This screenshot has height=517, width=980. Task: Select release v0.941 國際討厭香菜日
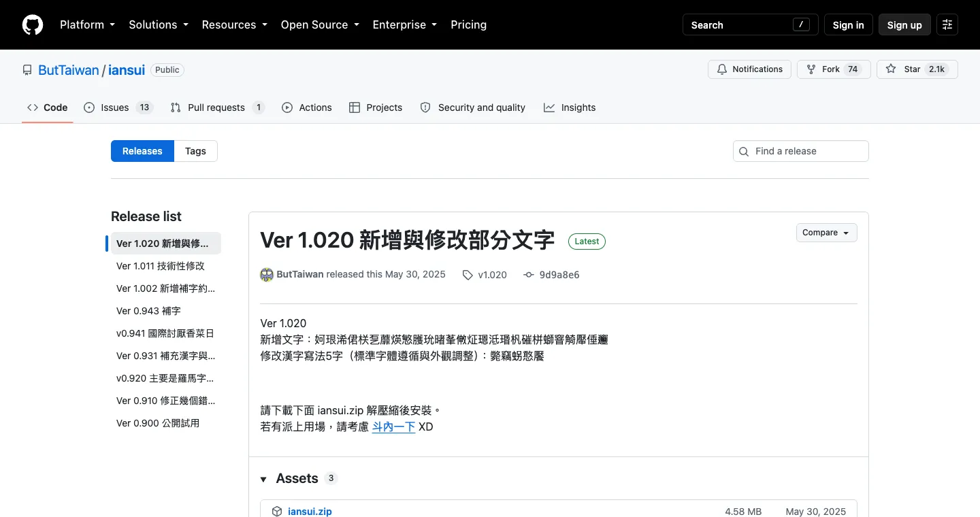pyautogui.click(x=165, y=333)
